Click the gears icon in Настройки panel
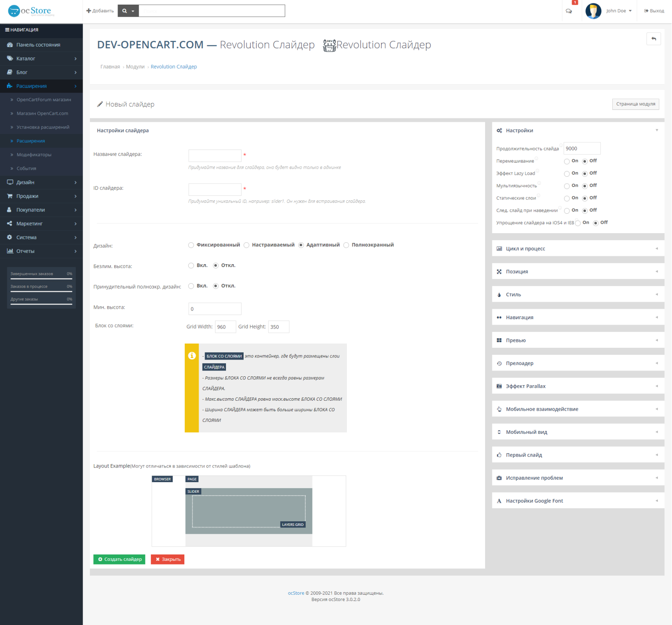The height and width of the screenshot is (625, 672). pyautogui.click(x=499, y=131)
